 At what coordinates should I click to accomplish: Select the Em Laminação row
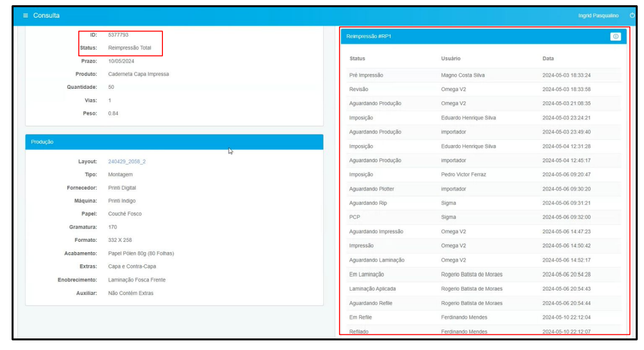[x=366, y=274]
